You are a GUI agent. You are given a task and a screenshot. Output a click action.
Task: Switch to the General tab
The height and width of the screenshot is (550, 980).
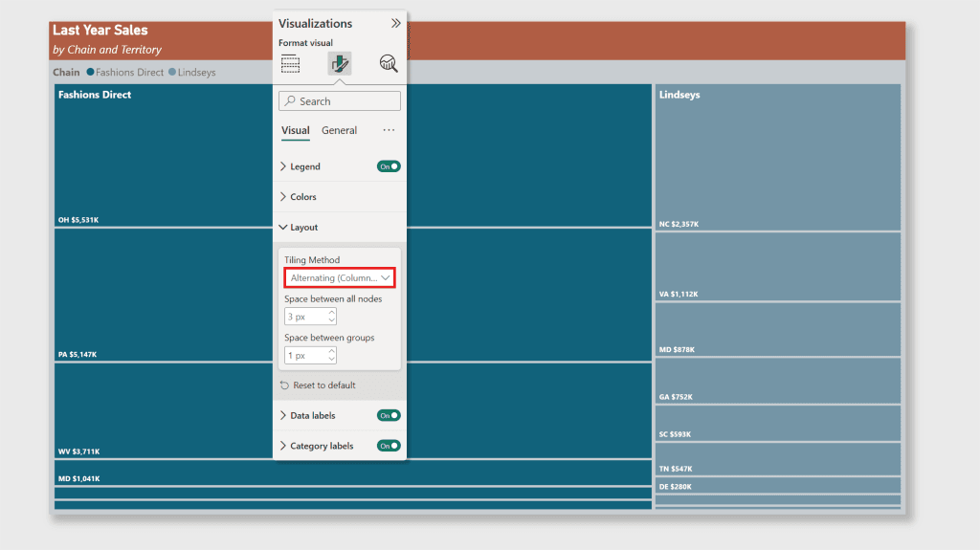pos(340,130)
